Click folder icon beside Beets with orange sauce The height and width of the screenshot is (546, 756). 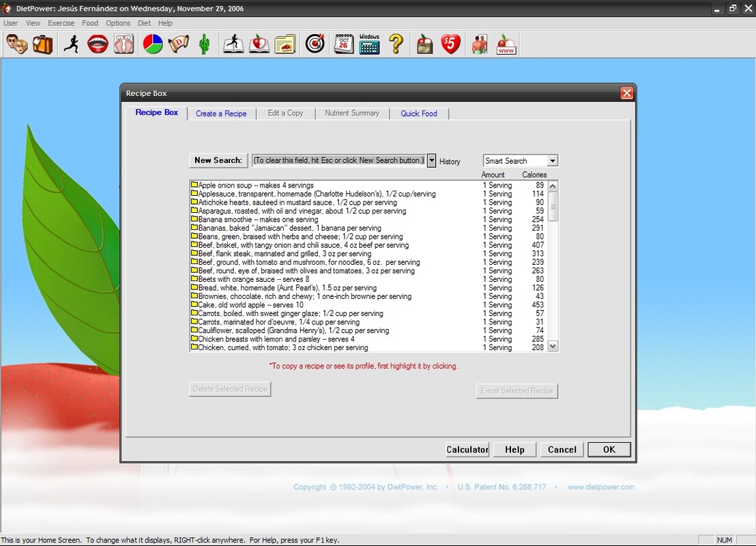[x=194, y=278]
